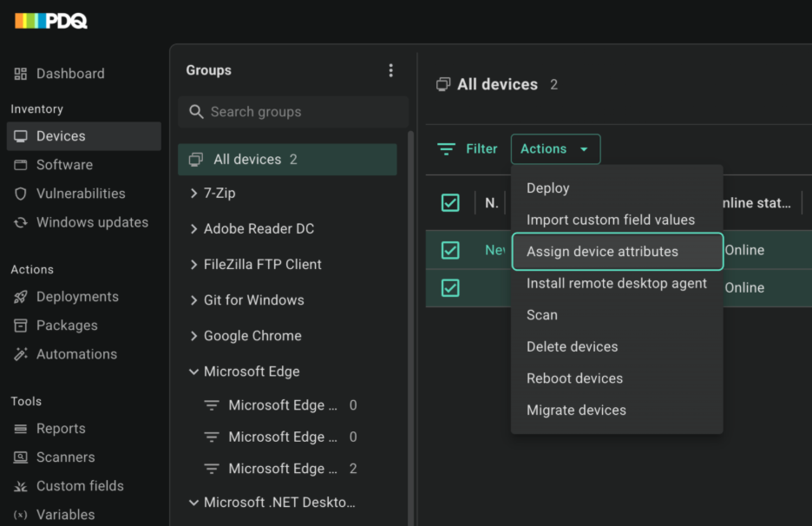Click the Custom fields icon

20,486
